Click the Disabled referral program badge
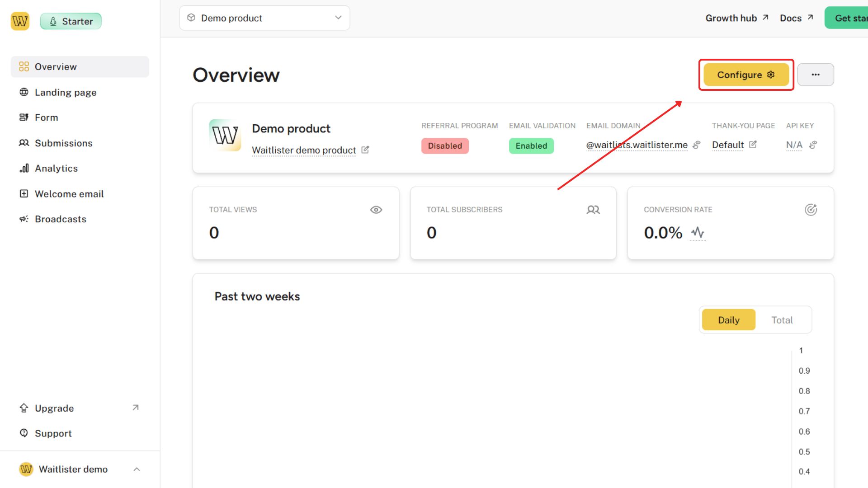 point(445,146)
